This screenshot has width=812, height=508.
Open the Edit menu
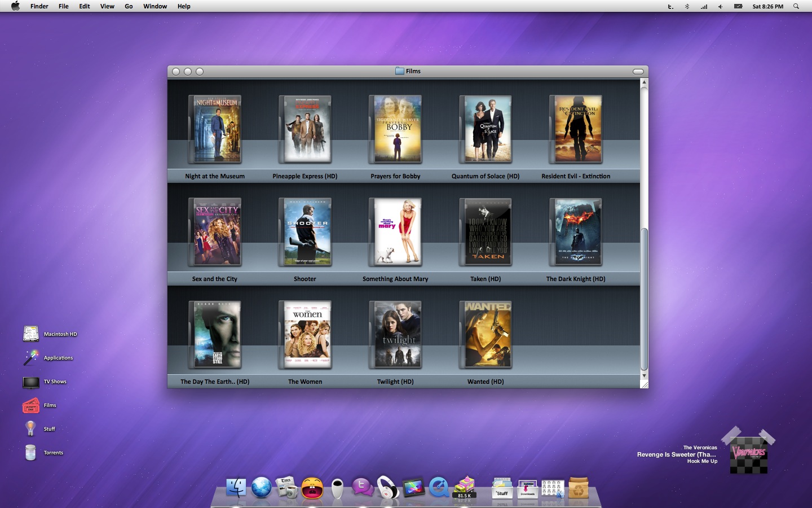pos(85,6)
